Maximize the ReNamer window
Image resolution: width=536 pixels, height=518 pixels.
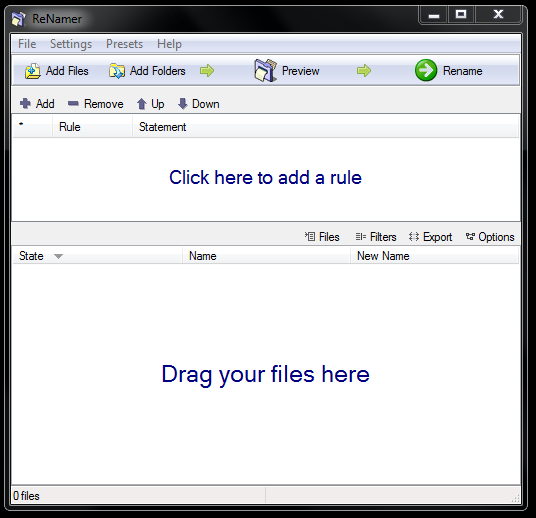pyautogui.click(x=461, y=15)
